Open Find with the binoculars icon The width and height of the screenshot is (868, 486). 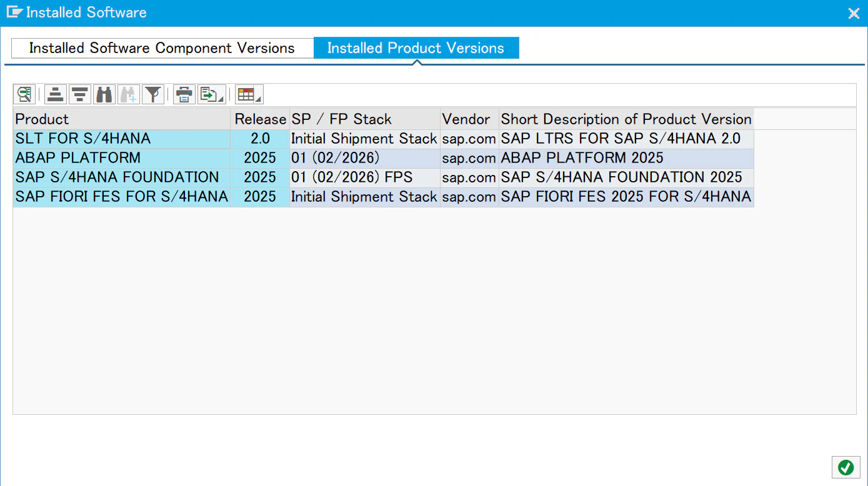point(104,95)
